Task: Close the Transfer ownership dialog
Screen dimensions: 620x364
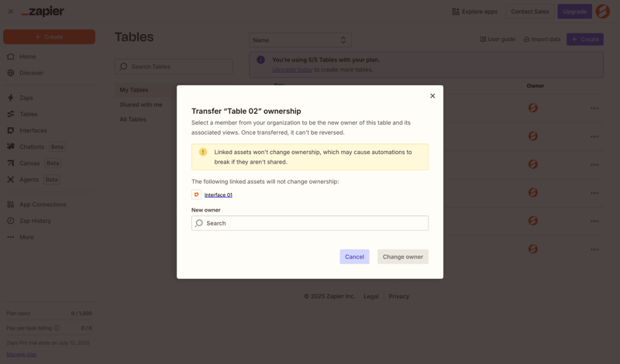Action: (432, 95)
